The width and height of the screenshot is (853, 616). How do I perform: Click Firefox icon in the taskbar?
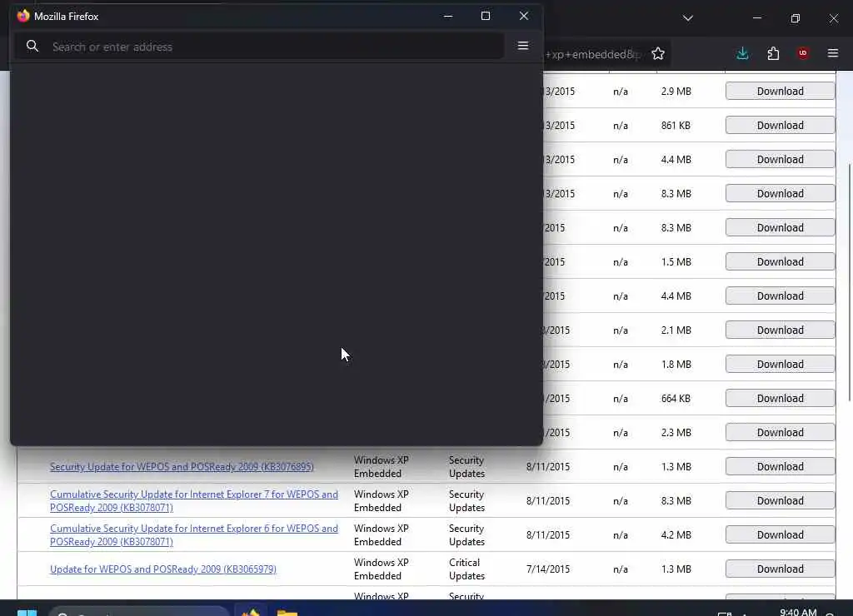(x=251, y=612)
